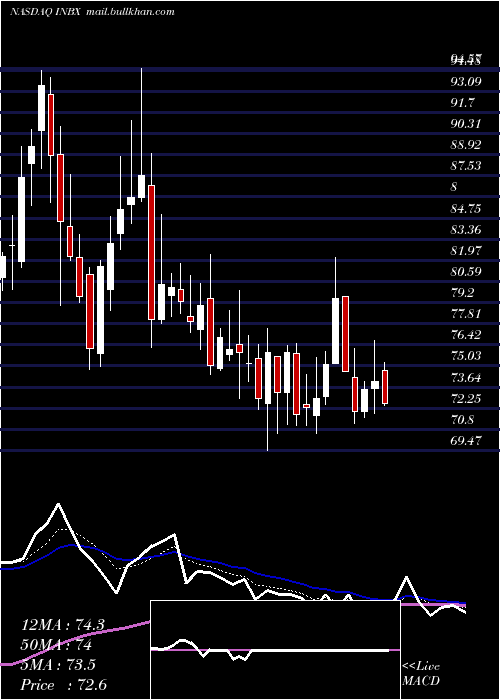Viewport: 500px width, 700px height.
Task: Click the 79.2 price axis label
Action: click(x=463, y=293)
